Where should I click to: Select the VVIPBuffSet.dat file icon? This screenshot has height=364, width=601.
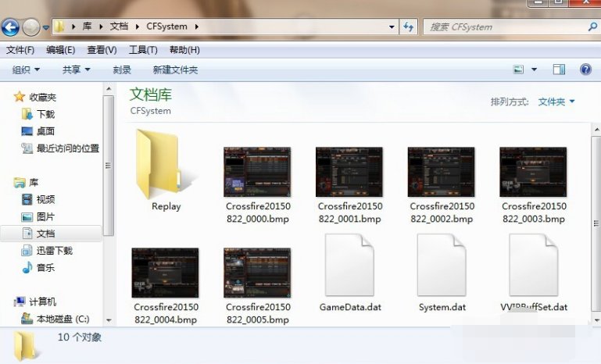pos(534,265)
